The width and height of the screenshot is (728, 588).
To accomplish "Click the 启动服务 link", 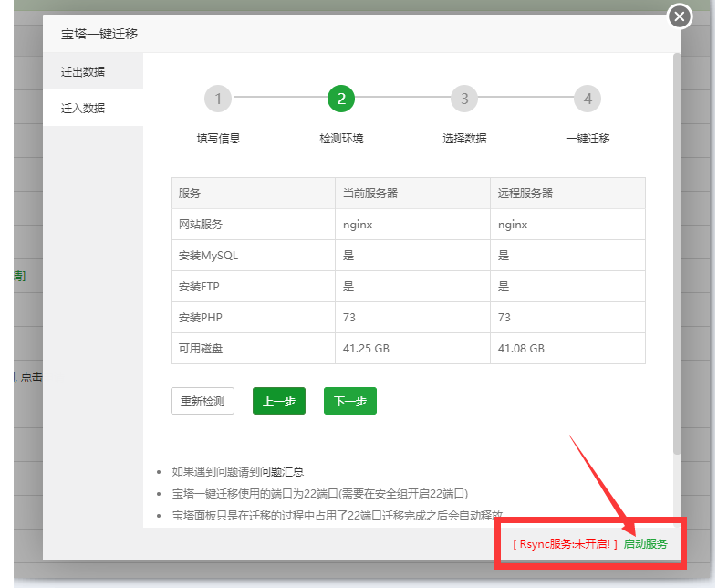I will click(x=645, y=544).
